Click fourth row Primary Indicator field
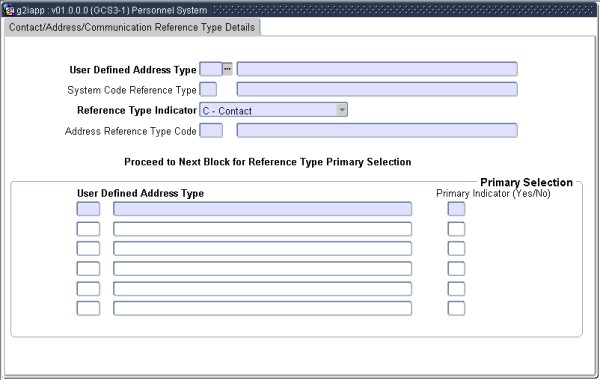The height and width of the screenshot is (380, 600). tap(457, 269)
